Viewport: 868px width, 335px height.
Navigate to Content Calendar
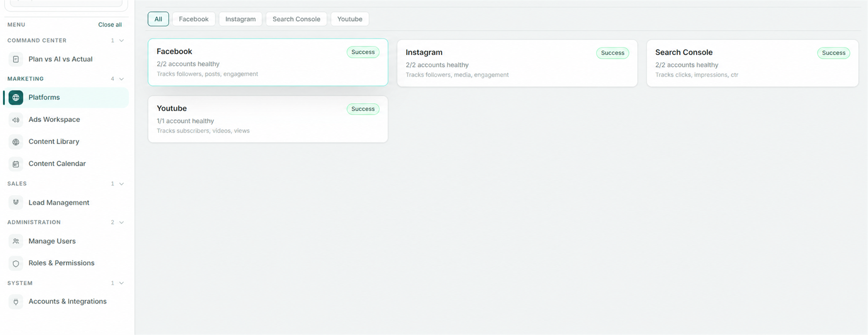click(57, 164)
